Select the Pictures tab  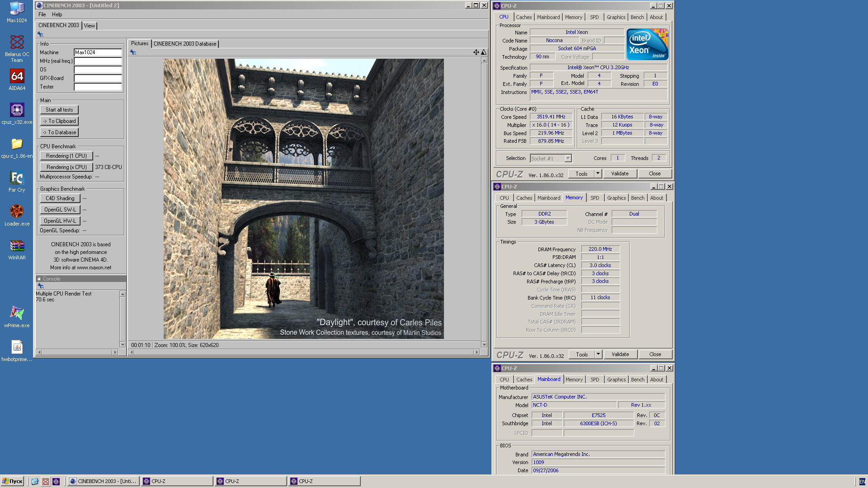point(140,43)
